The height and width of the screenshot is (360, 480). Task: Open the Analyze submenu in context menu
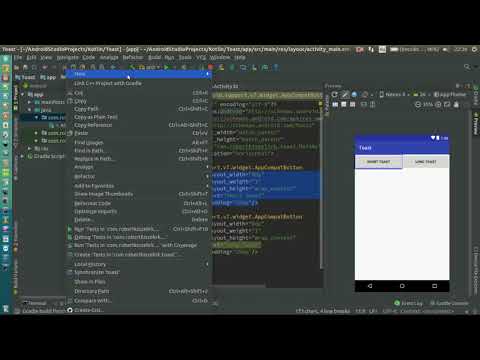[138, 167]
